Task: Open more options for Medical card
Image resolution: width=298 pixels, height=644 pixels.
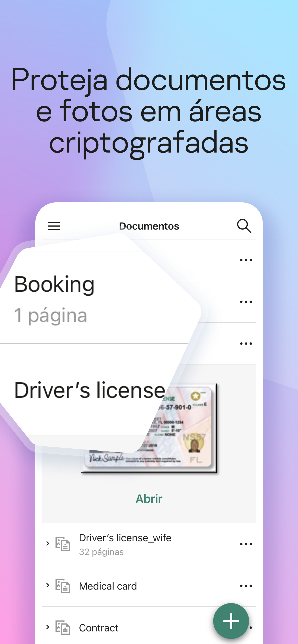Action: pyautogui.click(x=246, y=586)
